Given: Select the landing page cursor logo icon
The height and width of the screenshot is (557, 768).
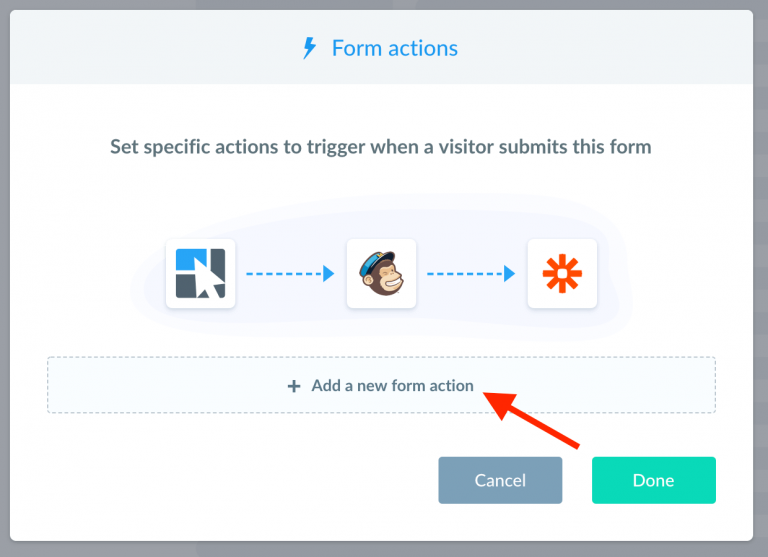Looking at the screenshot, I should pyautogui.click(x=200, y=273).
